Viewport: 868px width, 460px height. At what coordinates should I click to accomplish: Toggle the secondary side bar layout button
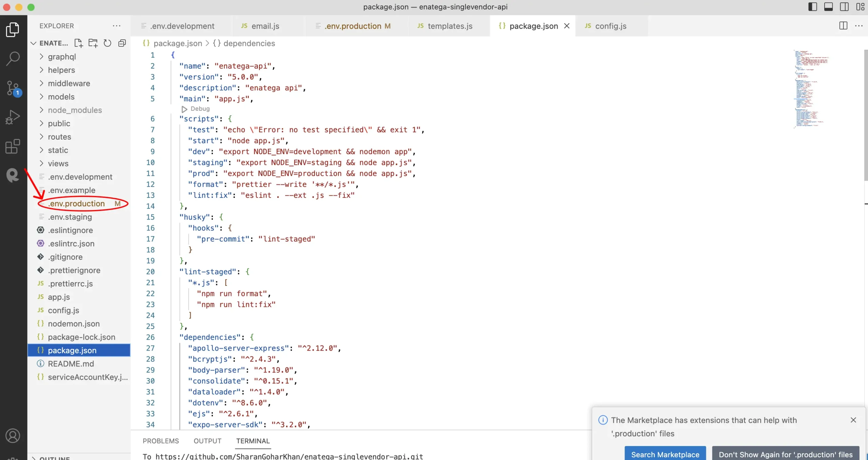coord(844,7)
